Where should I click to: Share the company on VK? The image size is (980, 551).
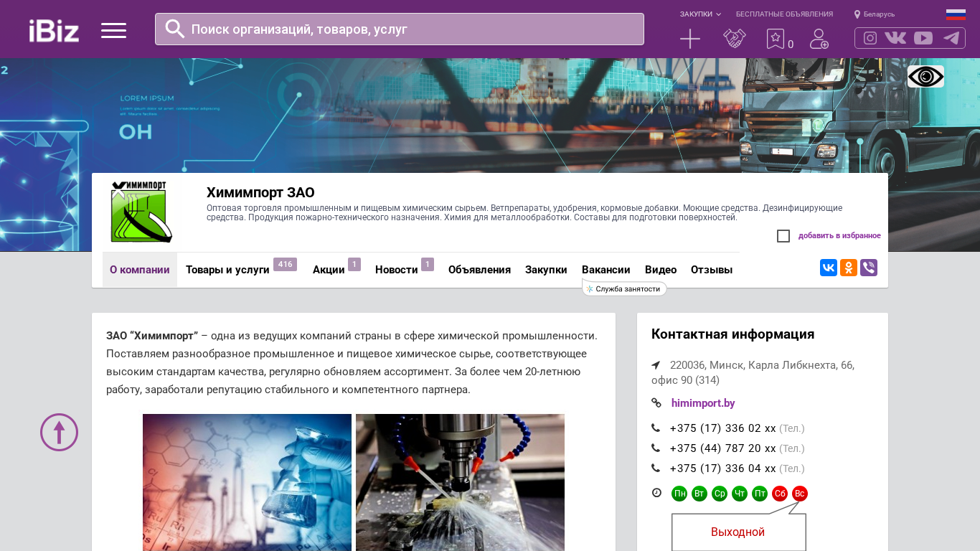[829, 268]
